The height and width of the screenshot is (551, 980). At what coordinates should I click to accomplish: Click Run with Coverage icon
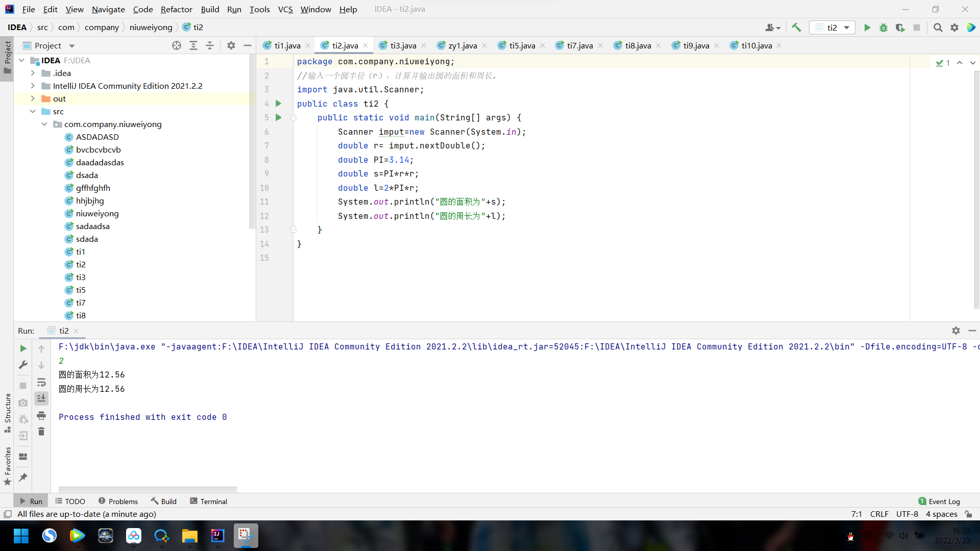click(x=900, y=28)
